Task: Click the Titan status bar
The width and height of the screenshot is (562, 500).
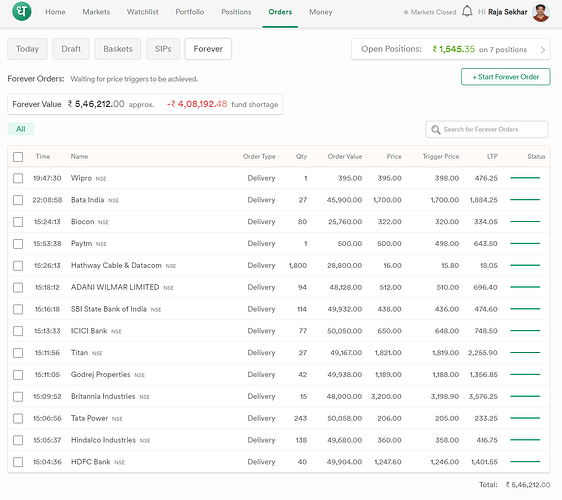Action: pos(525,352)
